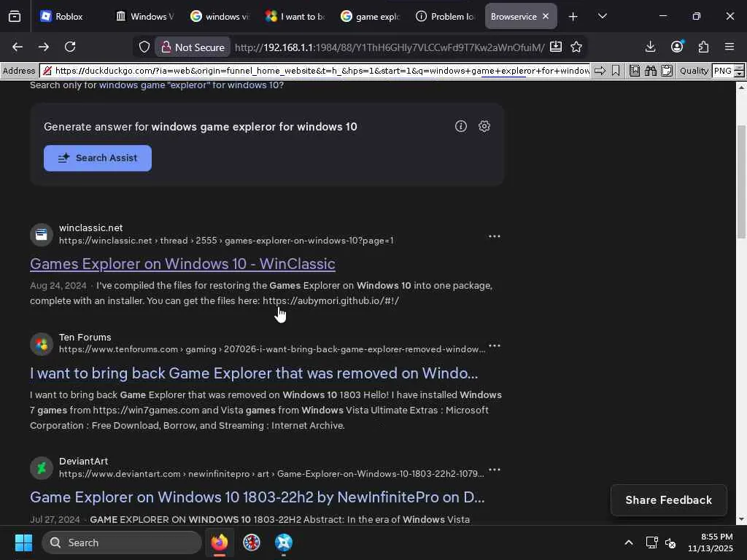Open the Search Assist settings gear

(484, 126)
